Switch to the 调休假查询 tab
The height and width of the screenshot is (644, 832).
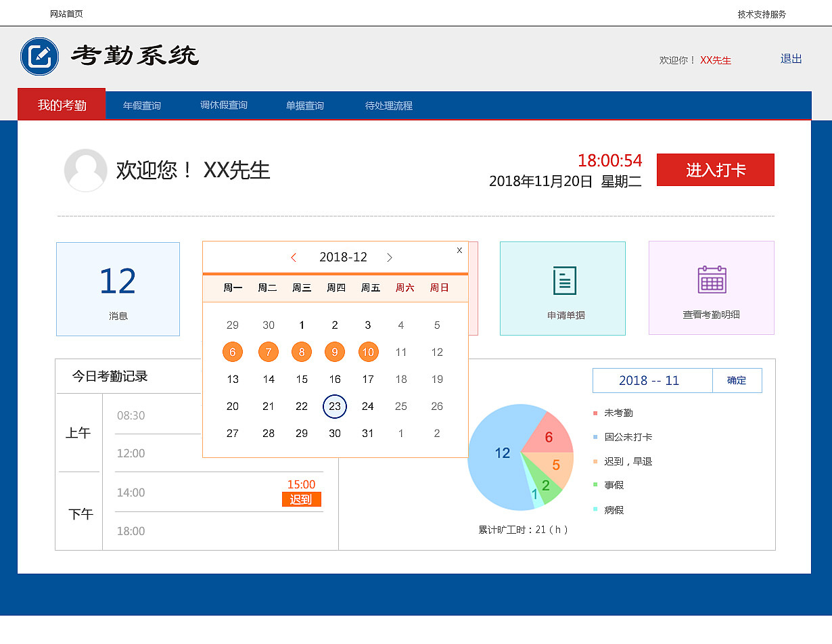pos(223,105)
